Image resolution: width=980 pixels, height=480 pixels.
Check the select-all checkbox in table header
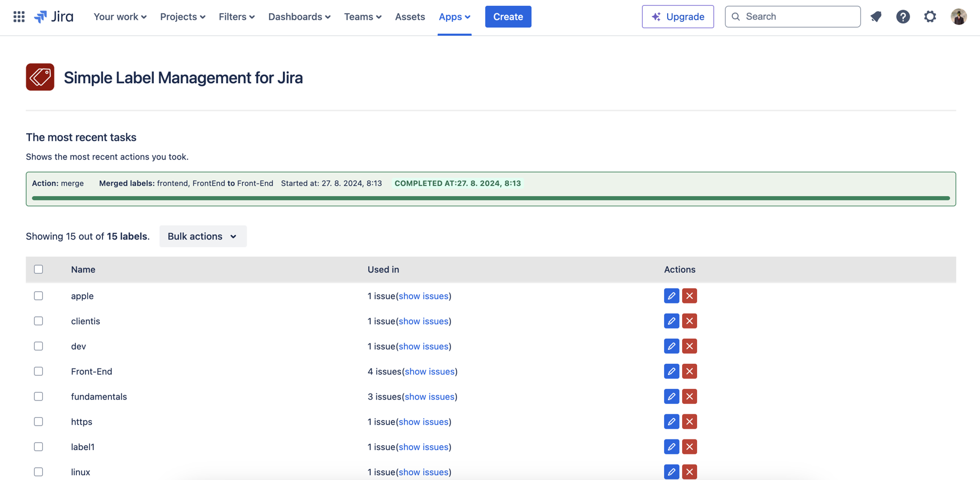pyautogui.click(x=38, y=269)
